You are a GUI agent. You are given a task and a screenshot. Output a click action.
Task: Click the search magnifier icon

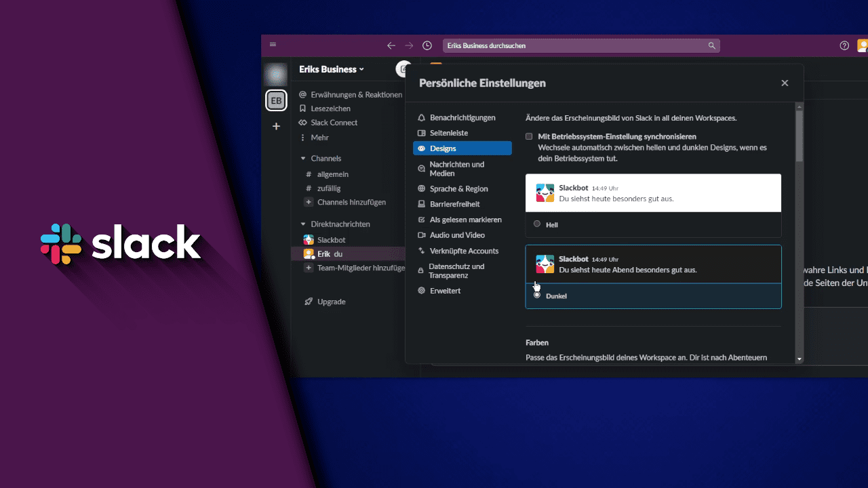[711, 45]
